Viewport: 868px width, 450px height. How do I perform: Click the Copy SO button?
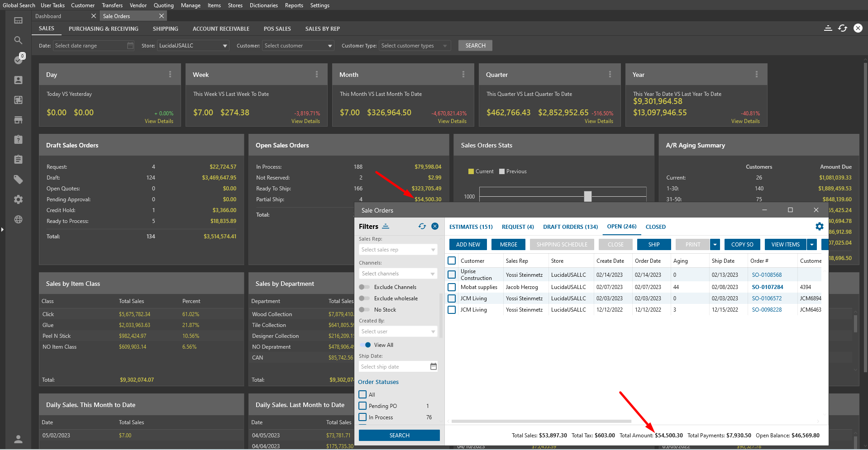(x=742, y=245)
